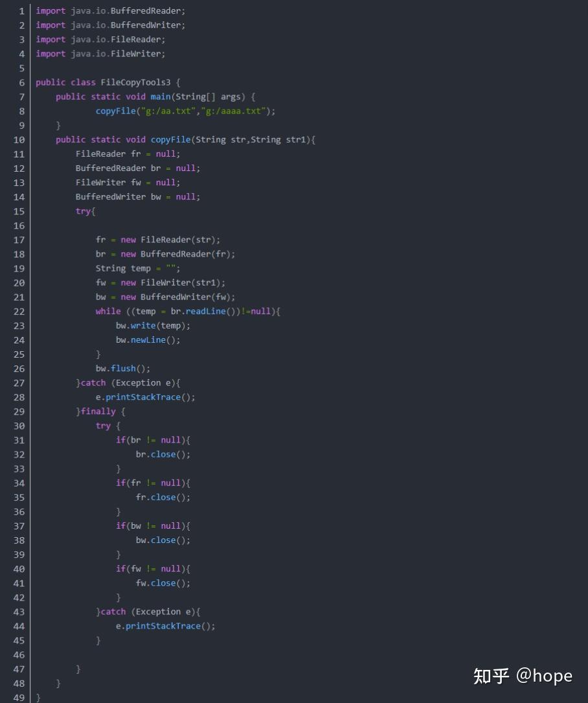The height and width of the screenshot is (703, 588).
Task: Click the "g:/aa.txt" string literal
Action: pyautogui.click(x=168, y=111)
